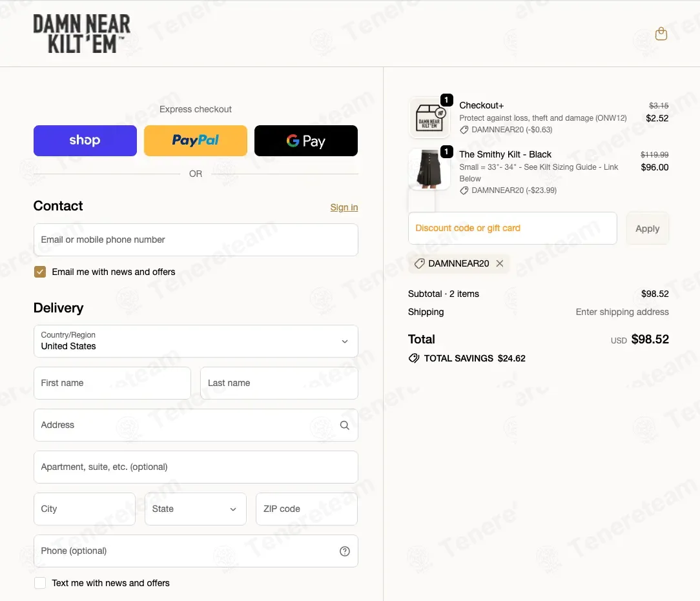Click the Checkout+ item title
700x601 pixels.
[x=482, y=105]
